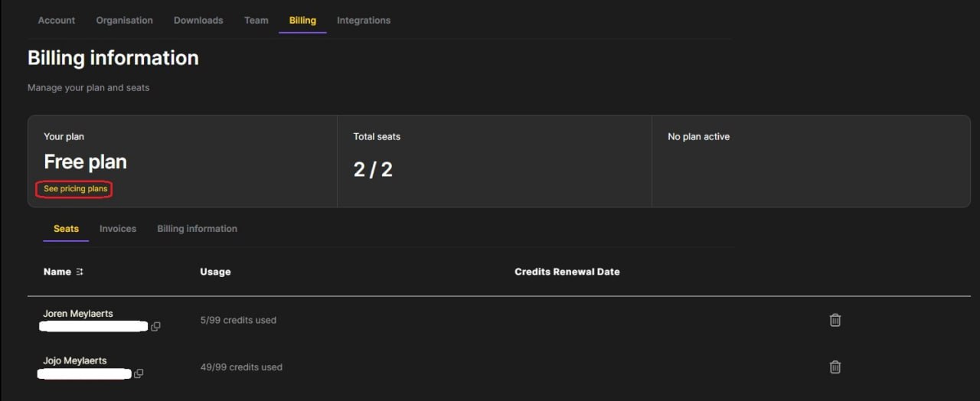The image size is (980, 401).
Task: Select the Jojo Meylaerts name entry
Action: pos(75,361)
